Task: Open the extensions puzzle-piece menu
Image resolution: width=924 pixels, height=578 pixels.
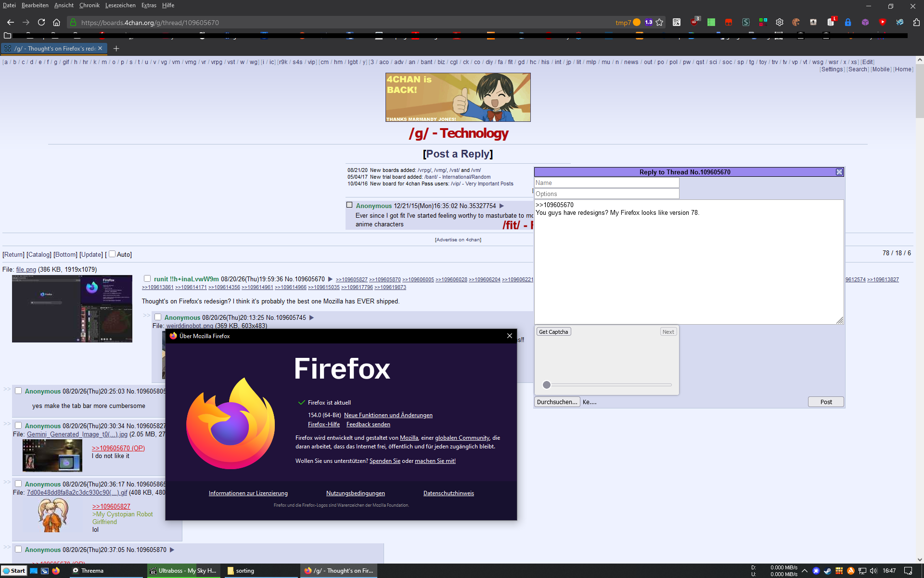Action: pos(916,22)
